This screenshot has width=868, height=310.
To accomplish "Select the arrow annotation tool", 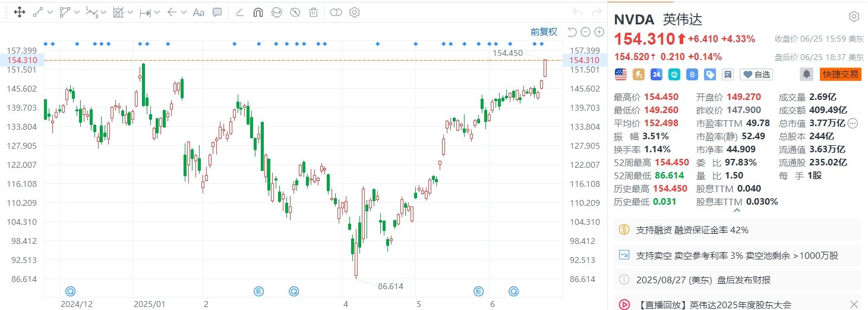I will [x=171, y=12].
